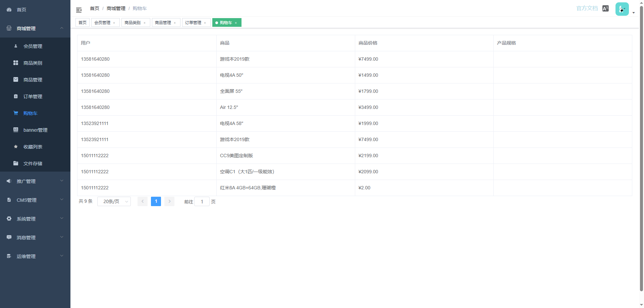Open the 20条/页 page size dropdown
This screenshot has height=308, width=644.
pyautogui.click(x=114, y=201)
